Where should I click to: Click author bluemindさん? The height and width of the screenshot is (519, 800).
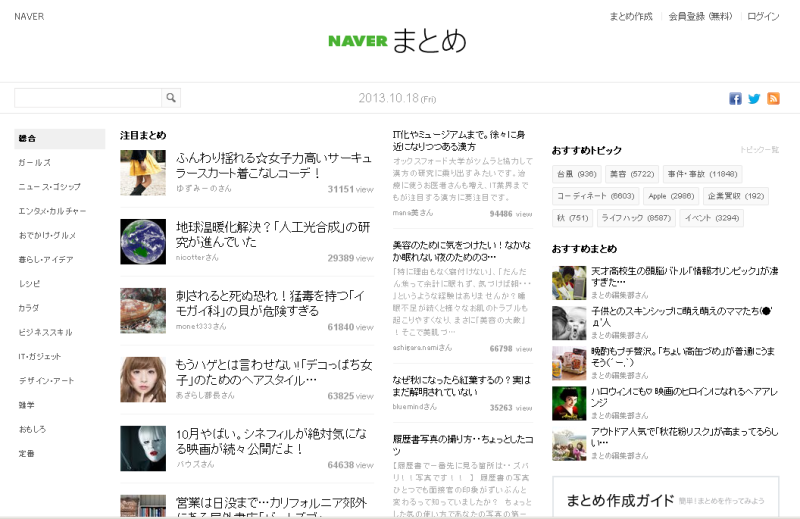pos(415,407)
